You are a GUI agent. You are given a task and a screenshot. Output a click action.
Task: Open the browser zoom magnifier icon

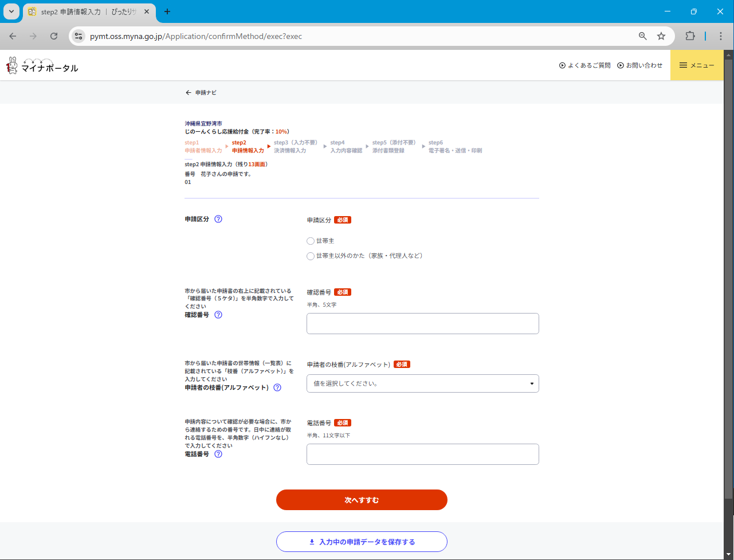pos(643,36)
